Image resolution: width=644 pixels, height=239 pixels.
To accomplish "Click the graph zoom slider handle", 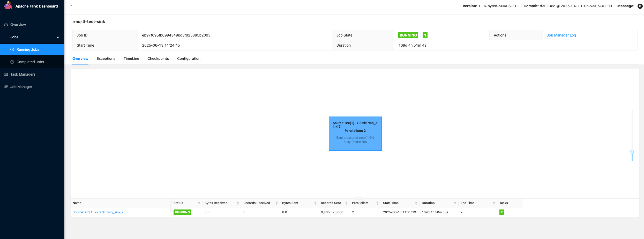I will (632, 152).
